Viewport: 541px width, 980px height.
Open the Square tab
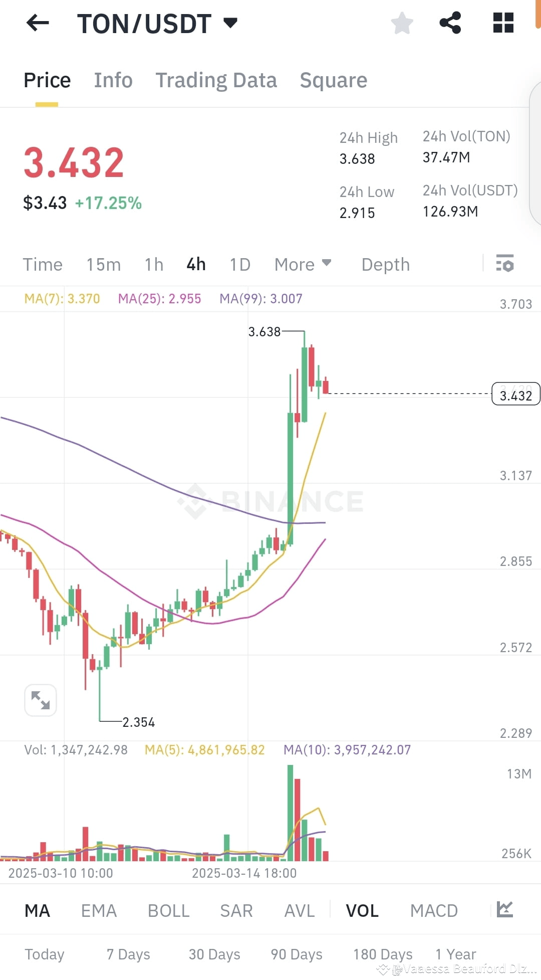[333, 80]
